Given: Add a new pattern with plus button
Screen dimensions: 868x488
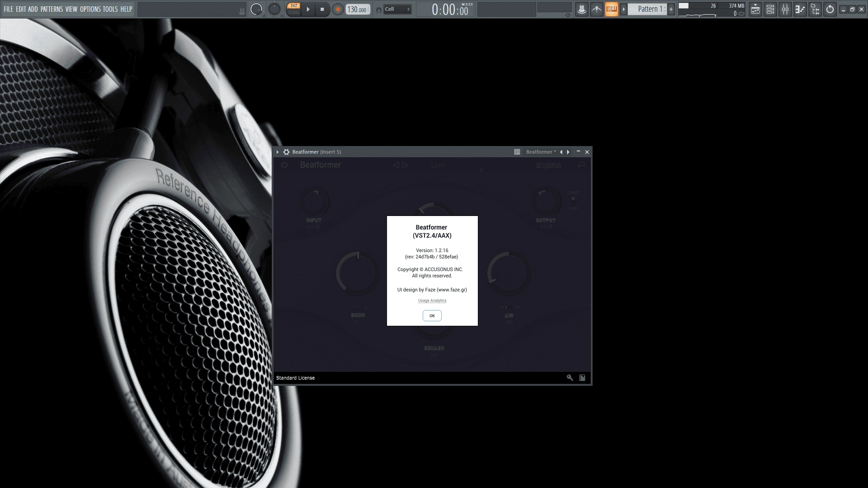Looking at the screenshot, I should point(671,9).
